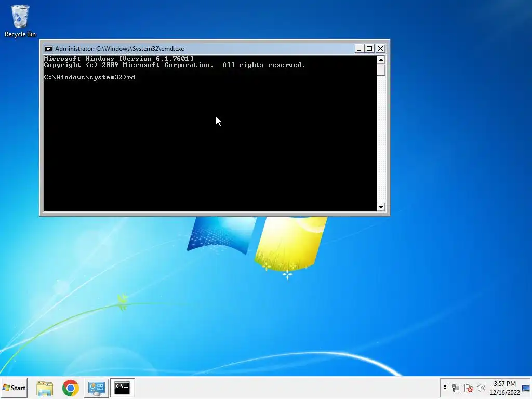Minimize the Command Prompt window
This screenshot has width=532, height=399.
359,48
